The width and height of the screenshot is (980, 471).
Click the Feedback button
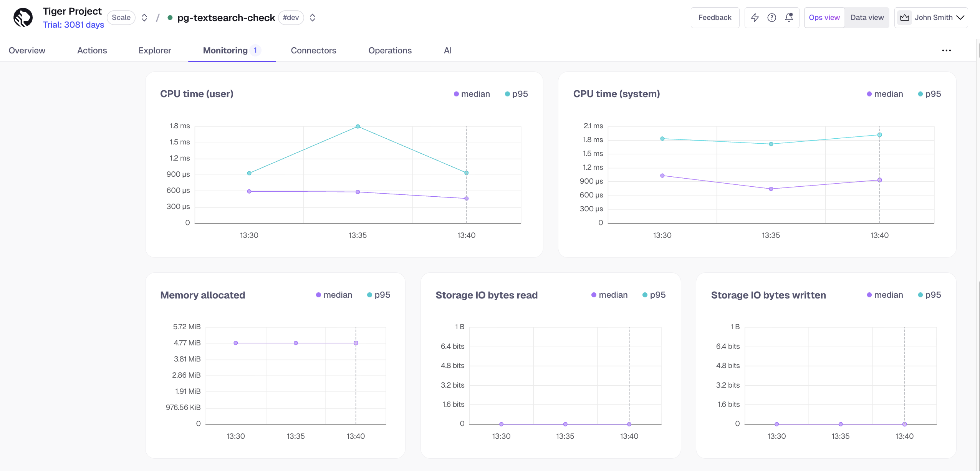(715, 17)
